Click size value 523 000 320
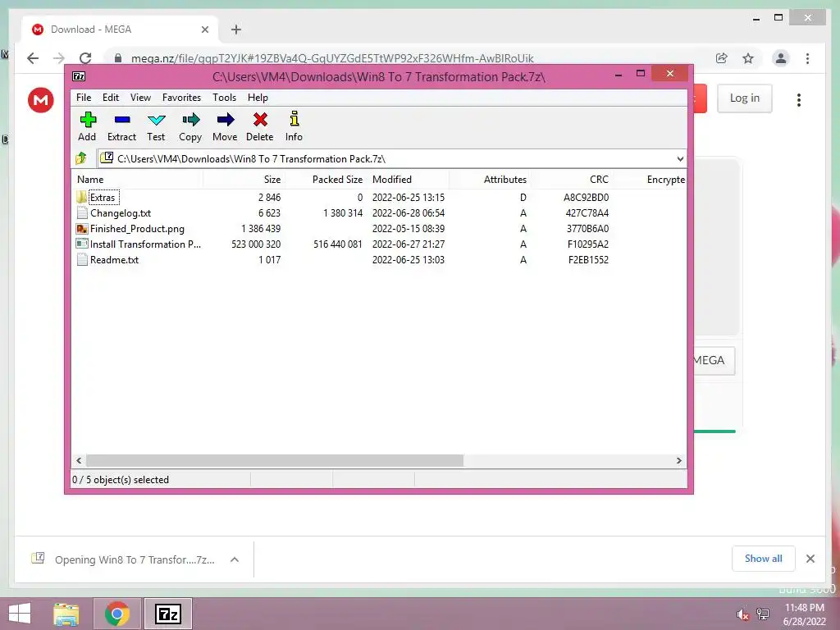840x630 pixels. pos(256,244)
